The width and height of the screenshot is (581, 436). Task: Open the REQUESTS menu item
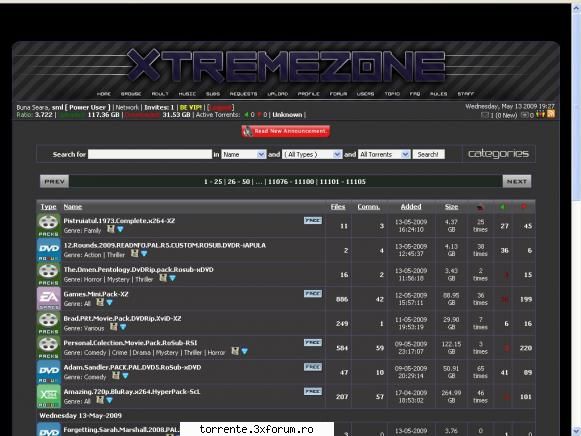pos(243,94)
